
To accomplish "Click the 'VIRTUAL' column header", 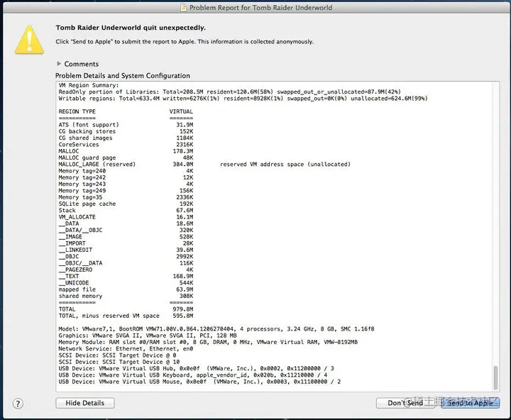I will pos(181,111).
